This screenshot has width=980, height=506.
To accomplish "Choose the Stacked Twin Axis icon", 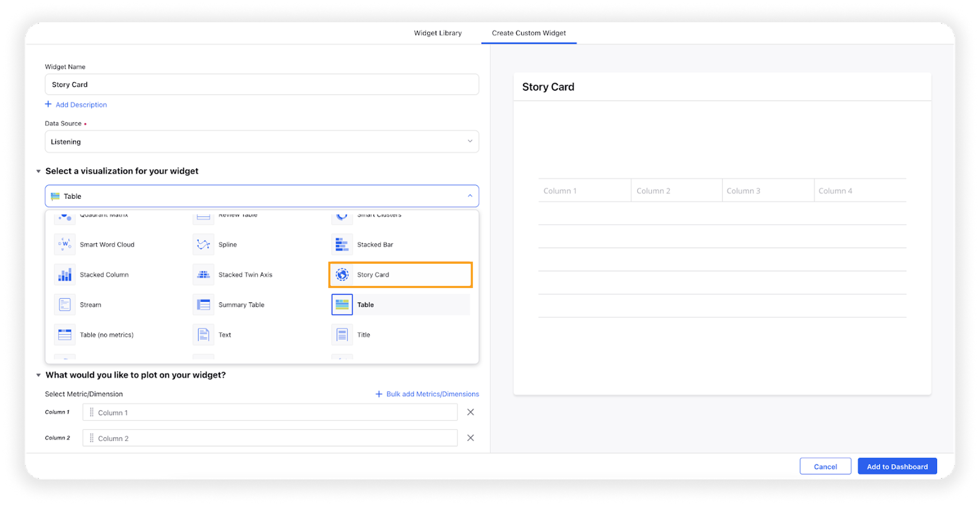I will click(203, 275).
